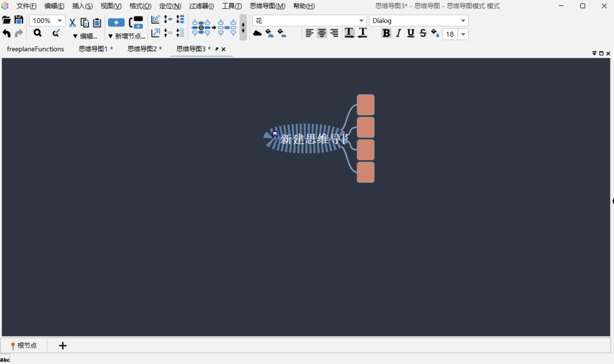Open the Dialog font family dropdown

tap(463, 21)
